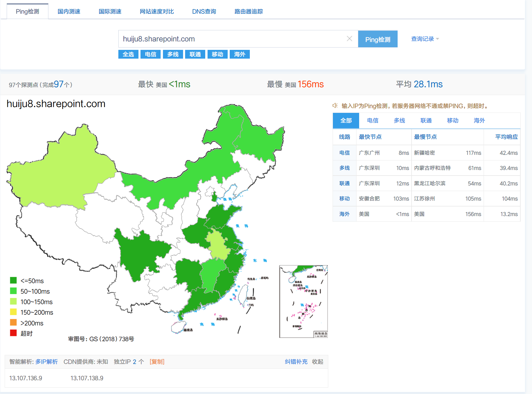Collapse the IP list with 收起

[317, 362]
